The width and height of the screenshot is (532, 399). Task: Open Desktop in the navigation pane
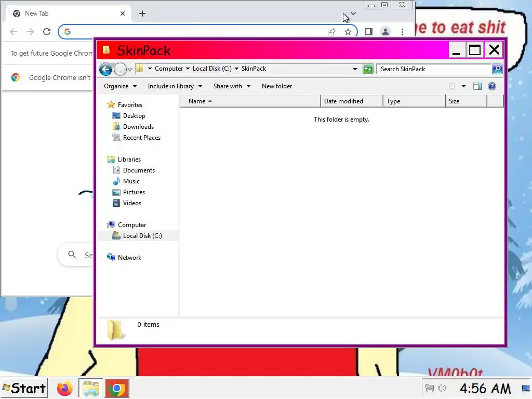click(134, 116)
